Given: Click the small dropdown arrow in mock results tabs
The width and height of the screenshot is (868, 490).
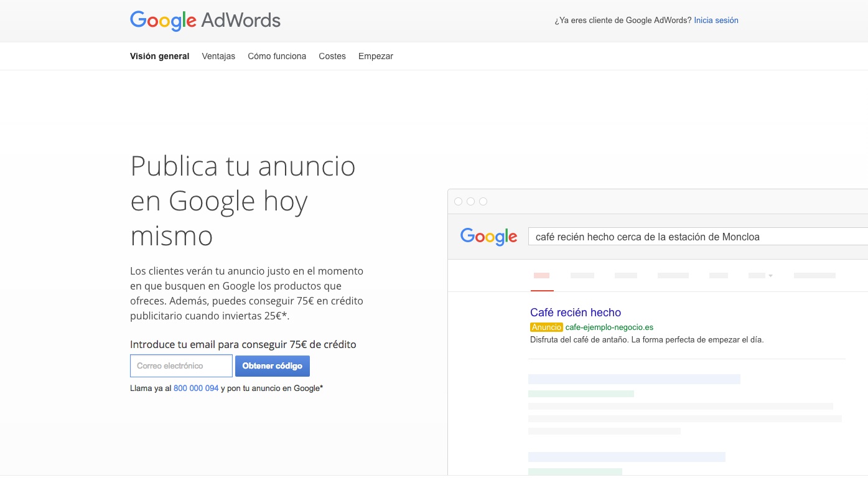Looking at the screenshot, I should tap(770, 275).
